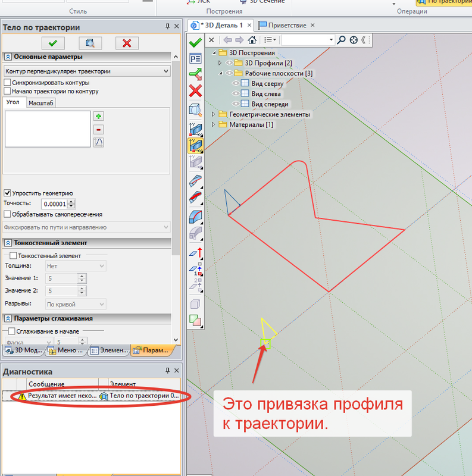Collapse the Основные параметры section
This screenshot has height=476, width=472.
click(x=8, y=57)
